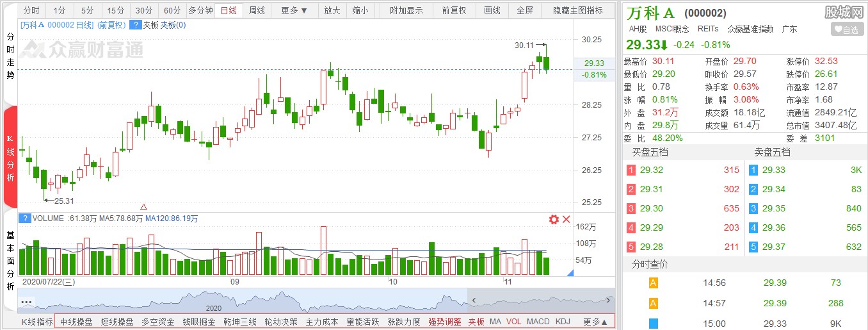Toggle the 轮动决策 indicator
The height and width of the screenshot is (330, 868).
coord(281,322)
